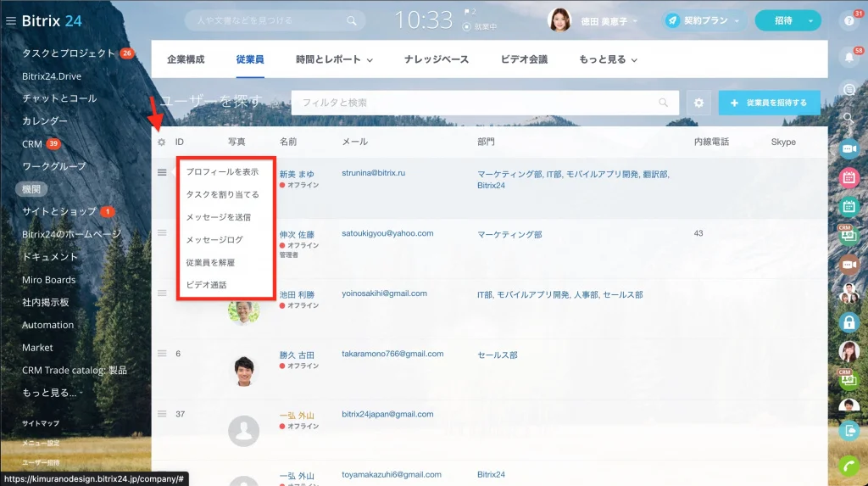Open CRM in left sidebar
Screen dimensions: 868x486
tap(32, 144)
